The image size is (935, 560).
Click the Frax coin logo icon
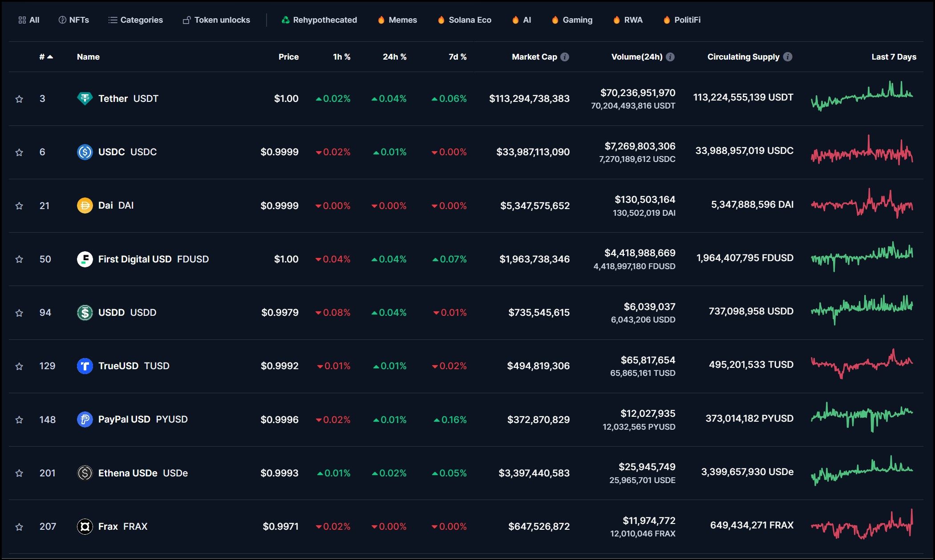(85, 527)
